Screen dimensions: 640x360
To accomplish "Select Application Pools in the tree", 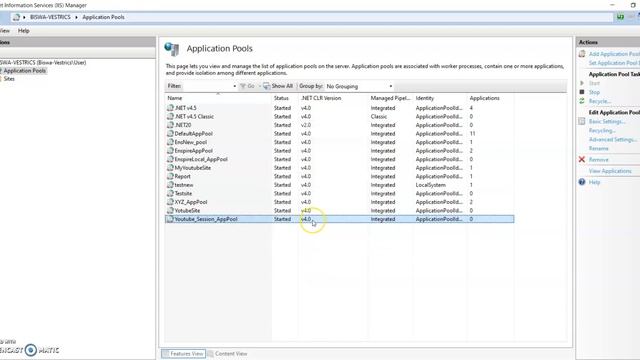I will pyautogui.click(x=24, y=71).
